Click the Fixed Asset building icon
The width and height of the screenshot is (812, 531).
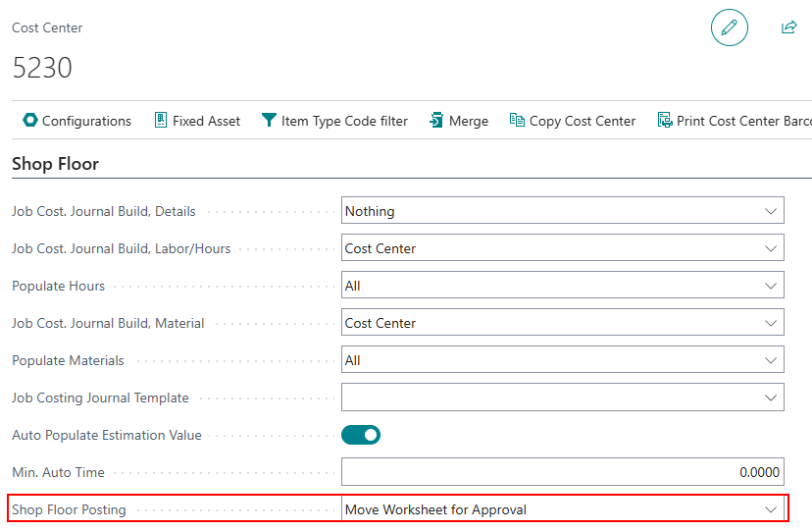pos(161,120)
